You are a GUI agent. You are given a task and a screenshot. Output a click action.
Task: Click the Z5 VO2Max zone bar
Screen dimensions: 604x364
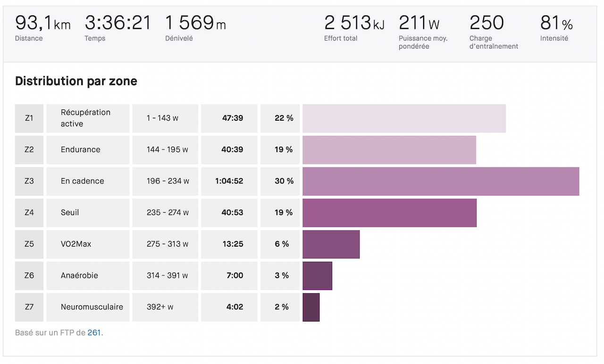331,244
